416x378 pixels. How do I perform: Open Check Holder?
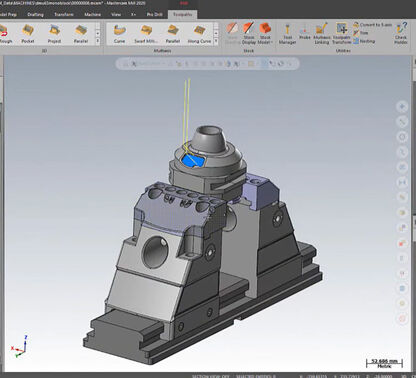401,33
